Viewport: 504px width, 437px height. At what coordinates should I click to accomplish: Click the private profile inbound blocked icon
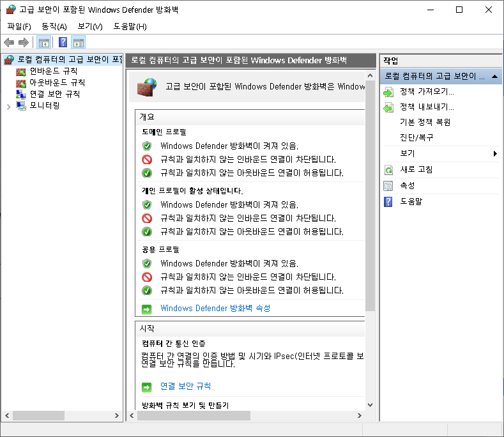pos(147,218)
